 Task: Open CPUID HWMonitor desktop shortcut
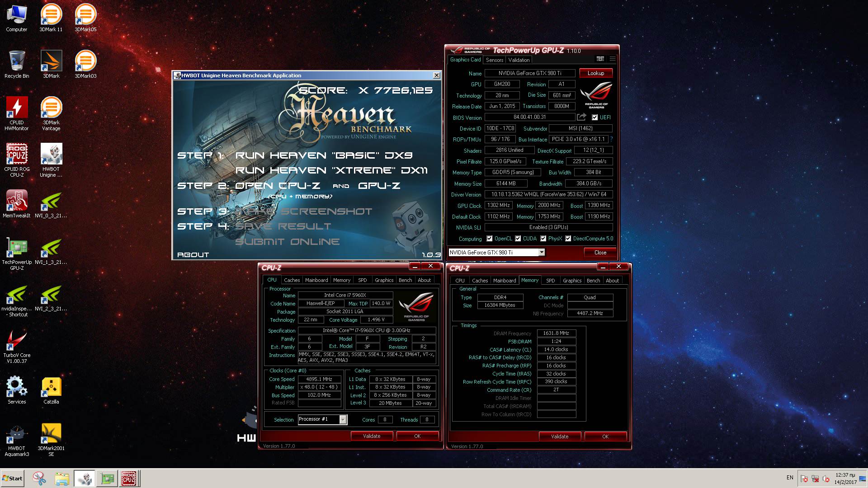tap(16, 114)
